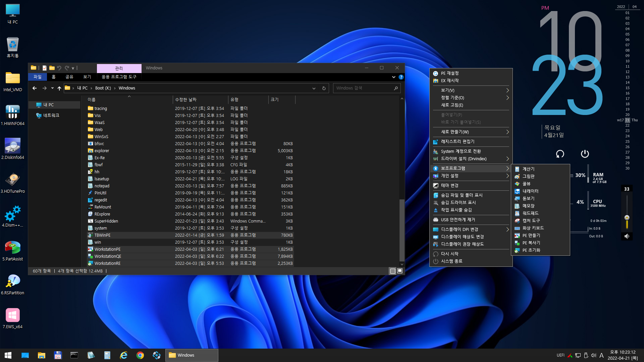Go up one folder level arrow
The width and height of the screenshot is (644, 362).
click(59, 88)
